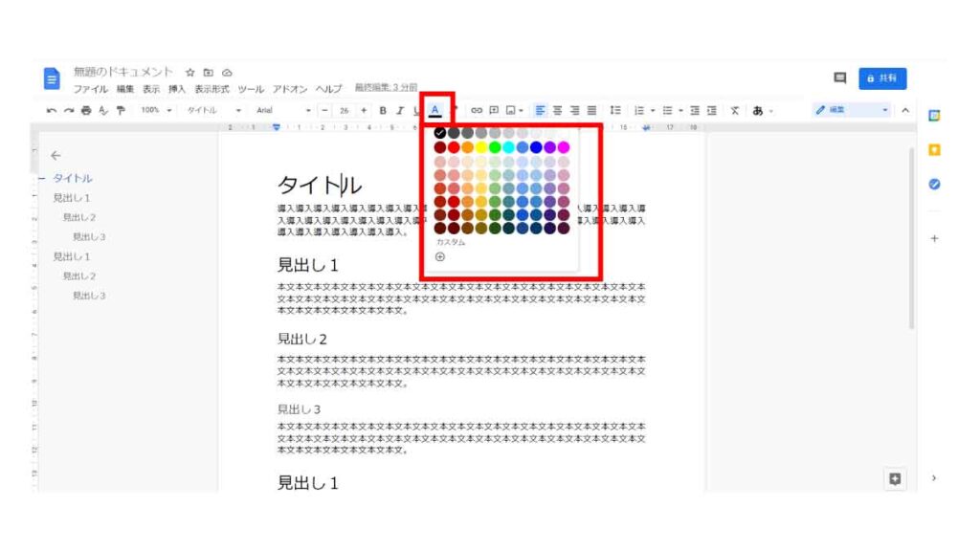The height and width of the screenshot is (551, 980).
Task: Activate the paint format tool
Action: [x=121, y=111]
